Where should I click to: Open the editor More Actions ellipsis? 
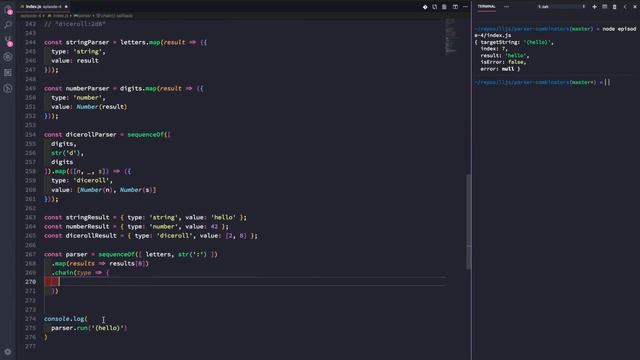[x=465, y=7]
